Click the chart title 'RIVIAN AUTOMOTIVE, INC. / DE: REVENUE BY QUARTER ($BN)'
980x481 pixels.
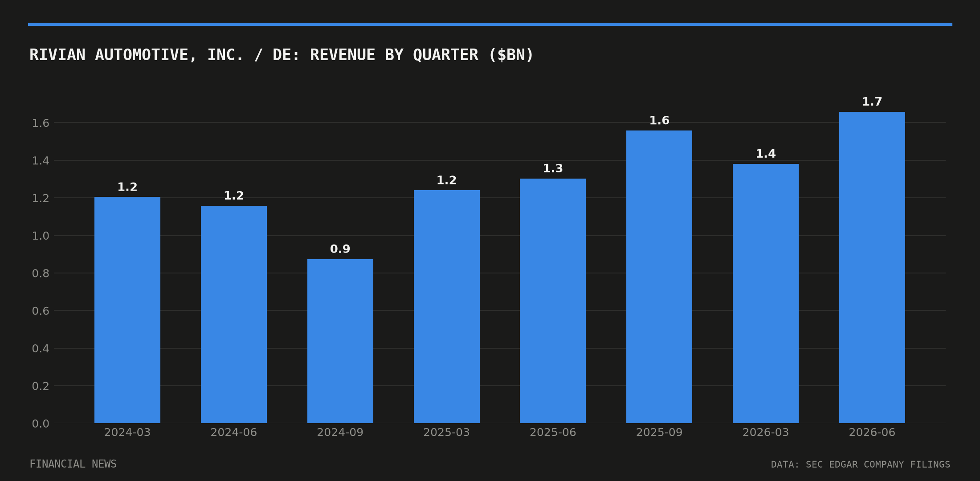click(281, 55)
